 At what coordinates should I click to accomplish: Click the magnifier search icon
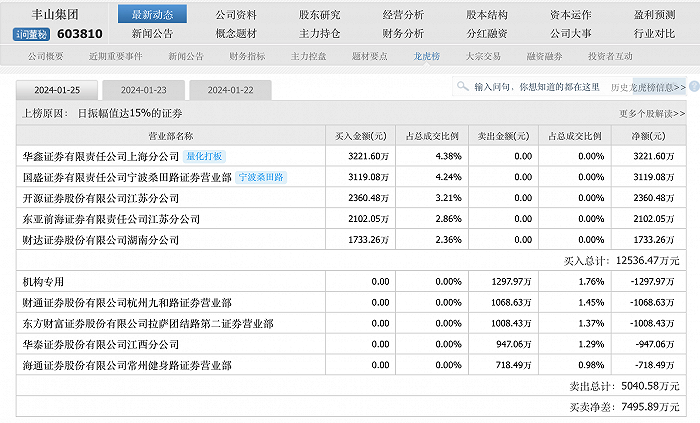463,86
